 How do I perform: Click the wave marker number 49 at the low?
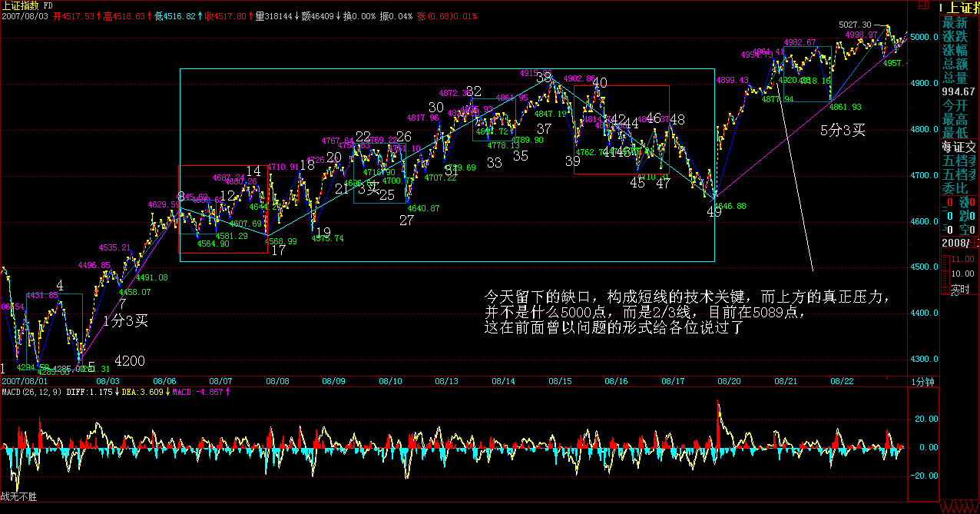714,211
